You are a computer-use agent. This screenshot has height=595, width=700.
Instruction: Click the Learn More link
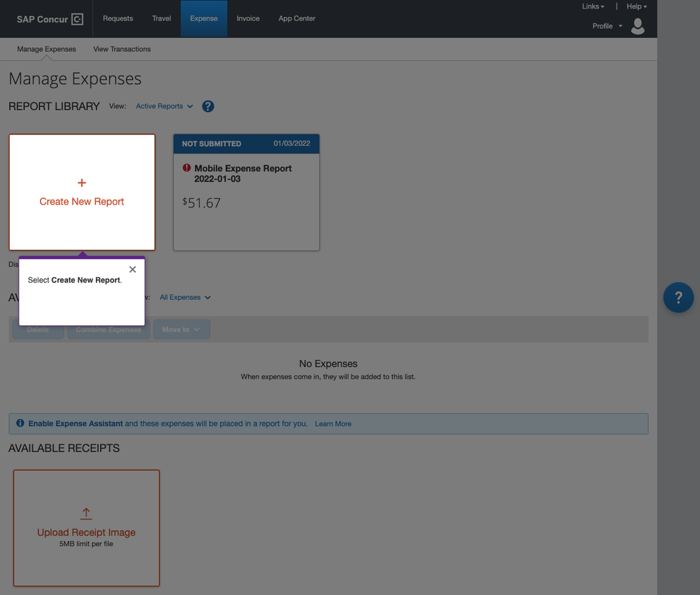(333, 423)
